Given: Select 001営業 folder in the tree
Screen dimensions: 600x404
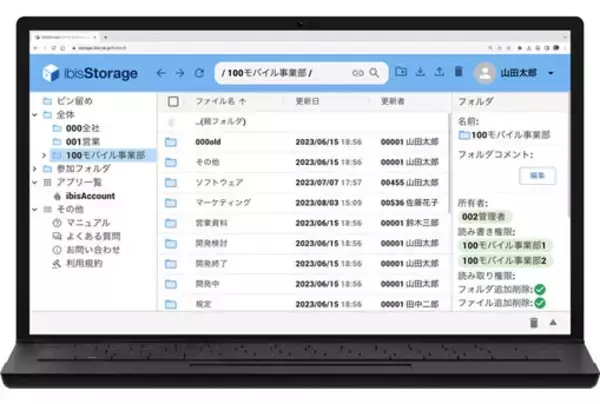Looking at the screenshot, I should click(x=82, y=142).
